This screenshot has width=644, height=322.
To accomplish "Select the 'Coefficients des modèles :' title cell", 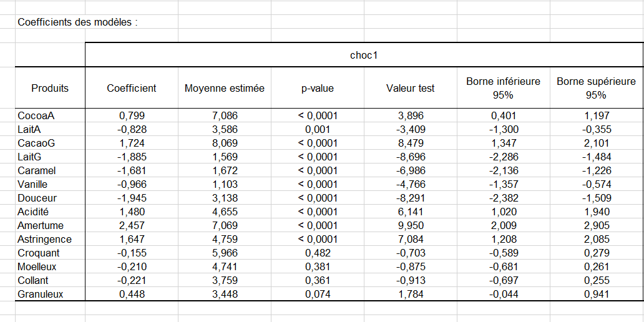I will click(77, 22).
